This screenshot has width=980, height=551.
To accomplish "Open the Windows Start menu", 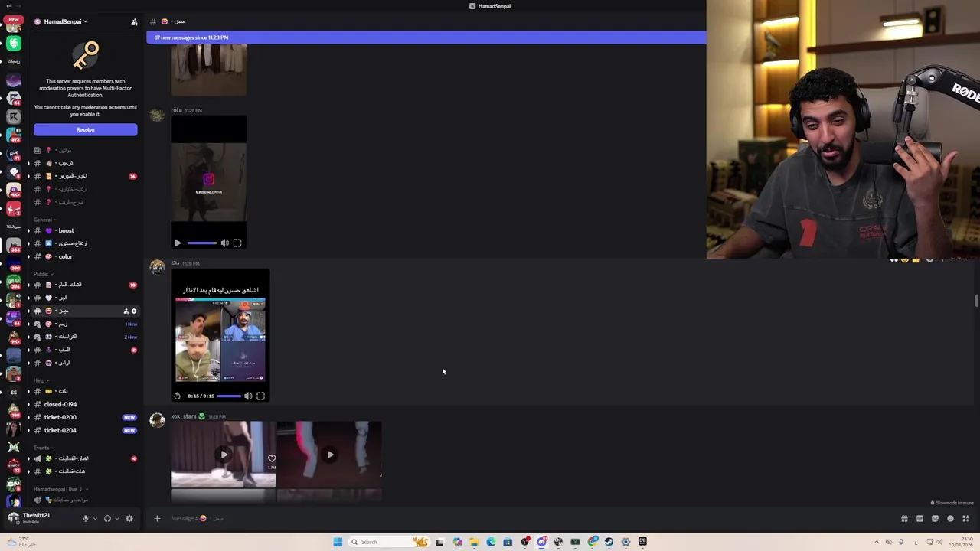I will pyautogui.click(x=338, y=542).
